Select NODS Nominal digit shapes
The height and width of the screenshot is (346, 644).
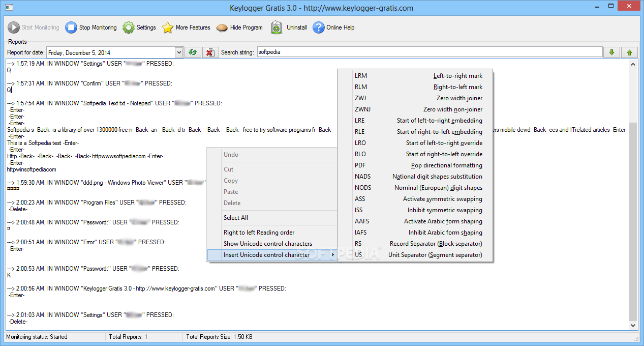tap(415, 188)
